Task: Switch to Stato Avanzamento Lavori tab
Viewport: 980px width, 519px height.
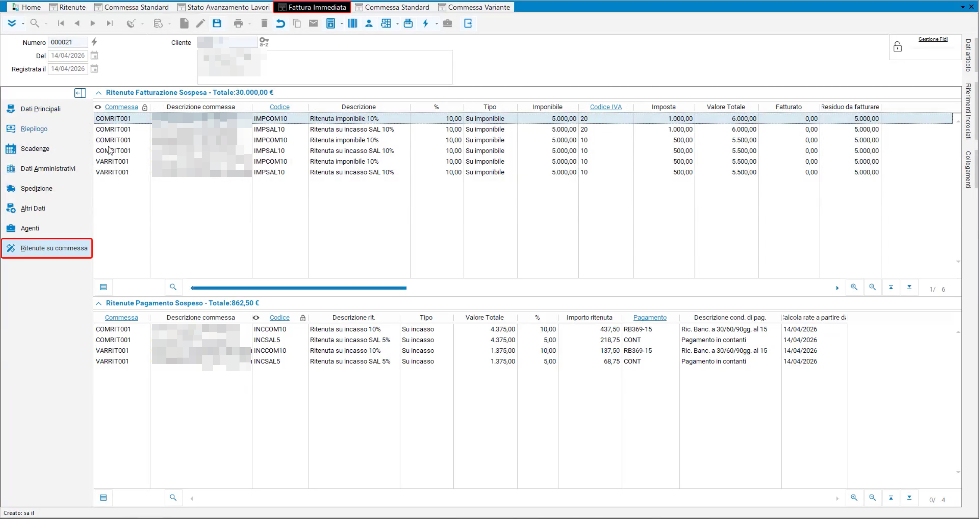Action: click(224, 7)
